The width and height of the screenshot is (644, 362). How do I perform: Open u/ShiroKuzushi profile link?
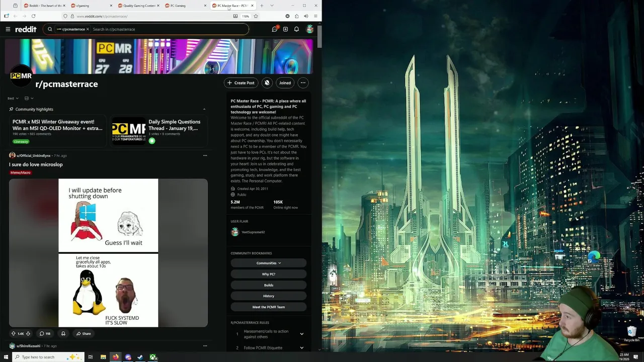point(28,346)
